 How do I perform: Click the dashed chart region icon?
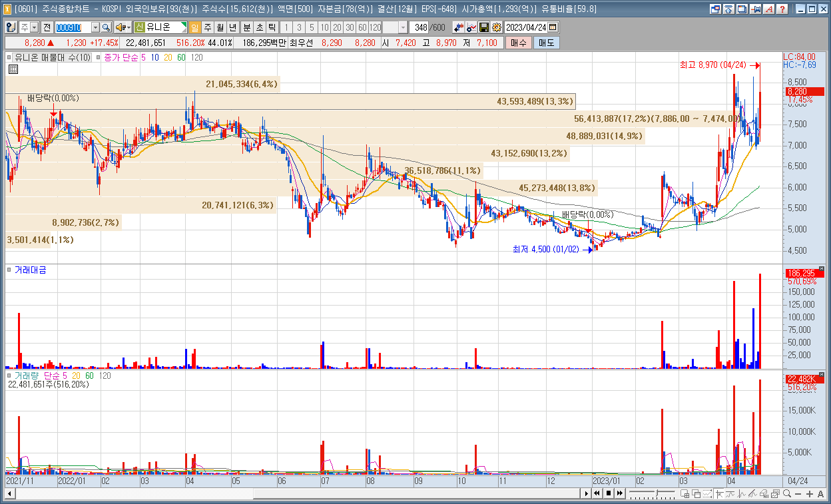[x=708, y=493]
